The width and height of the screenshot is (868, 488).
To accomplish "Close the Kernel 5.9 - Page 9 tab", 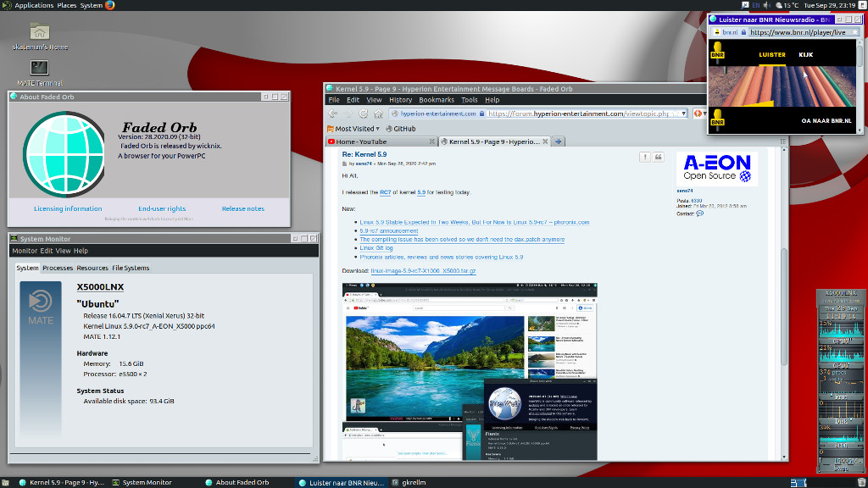I will pos(545,141).
